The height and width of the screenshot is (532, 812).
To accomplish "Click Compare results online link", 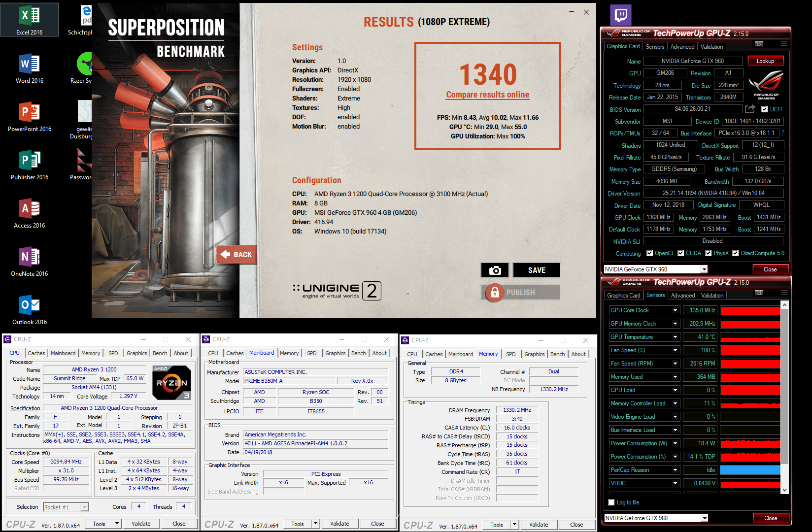I will point(488,95).
